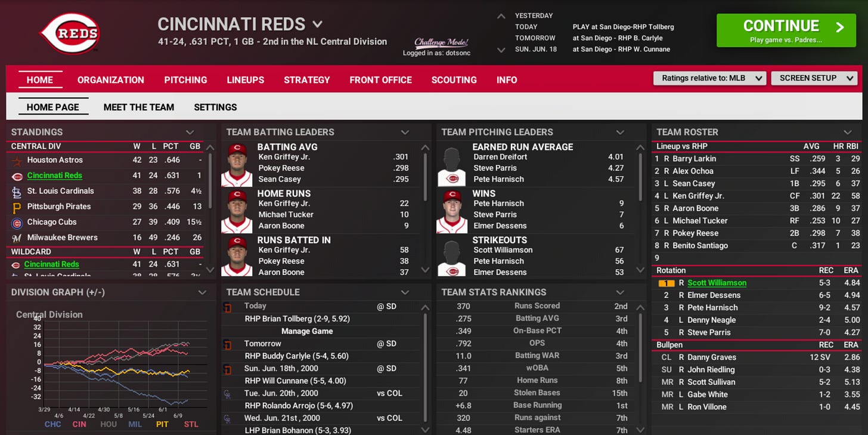Click Benito Santiago in the lineup
Image resolution: width=868 pixels, height=435 pixels.
pos(700,245)
